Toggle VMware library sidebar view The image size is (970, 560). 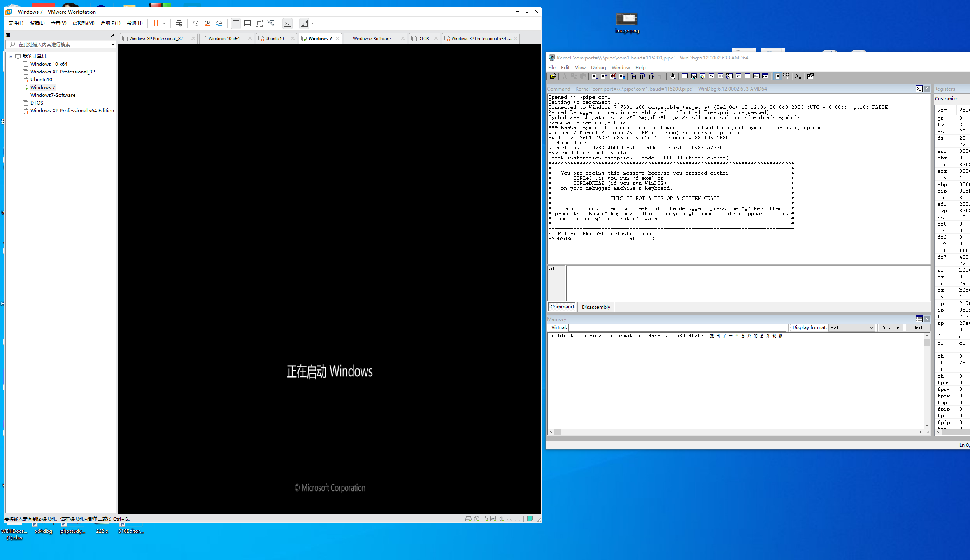(x=235, y=23)
